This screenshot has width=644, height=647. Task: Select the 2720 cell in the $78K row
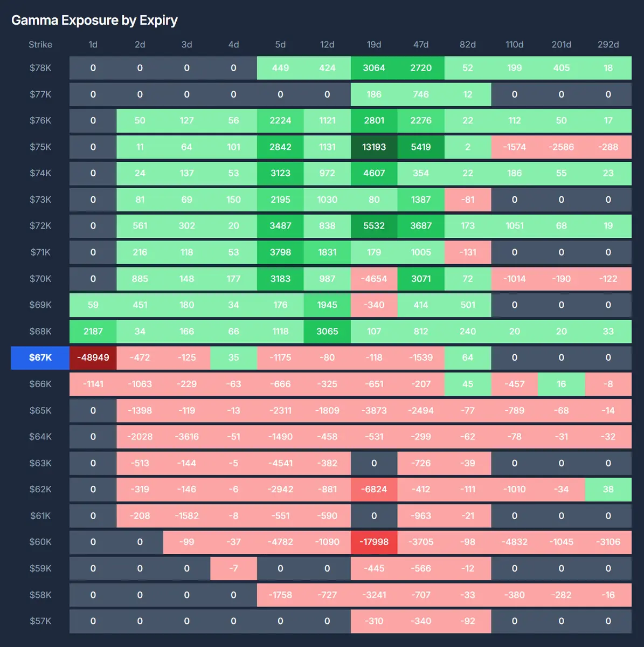pos(421,68)
